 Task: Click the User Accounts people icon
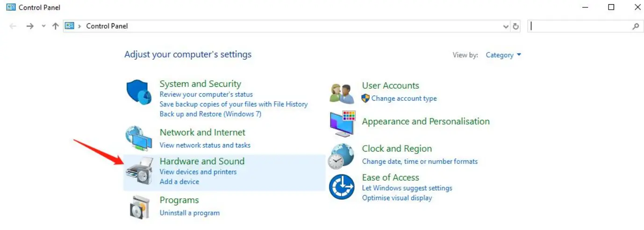point(341,93)
